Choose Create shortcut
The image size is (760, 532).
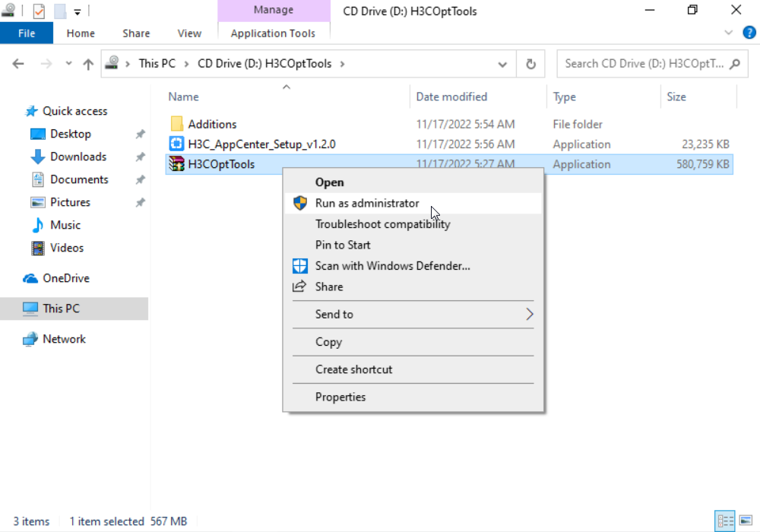point(413,369)
